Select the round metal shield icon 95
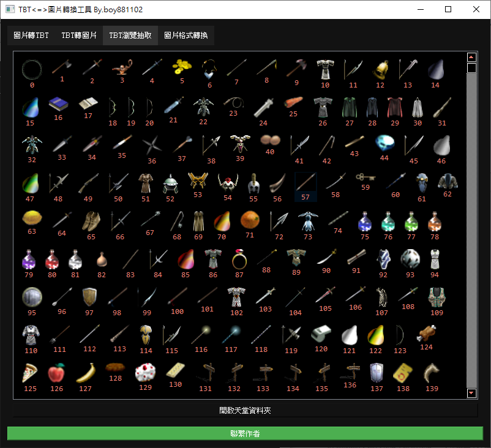 (32, 297)
